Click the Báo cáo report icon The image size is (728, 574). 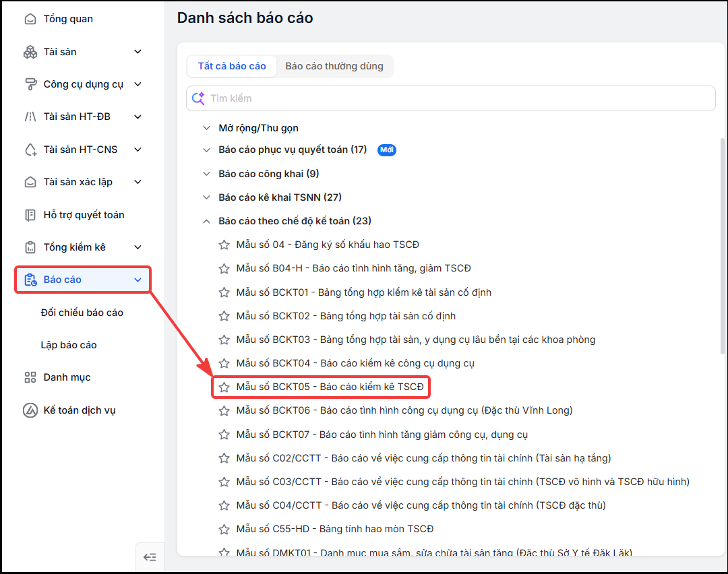[30, 280]
